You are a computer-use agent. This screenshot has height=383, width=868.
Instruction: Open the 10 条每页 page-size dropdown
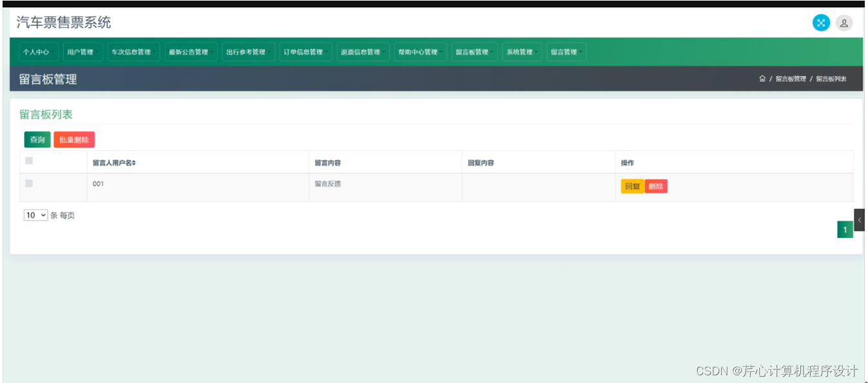click(36, 215)
